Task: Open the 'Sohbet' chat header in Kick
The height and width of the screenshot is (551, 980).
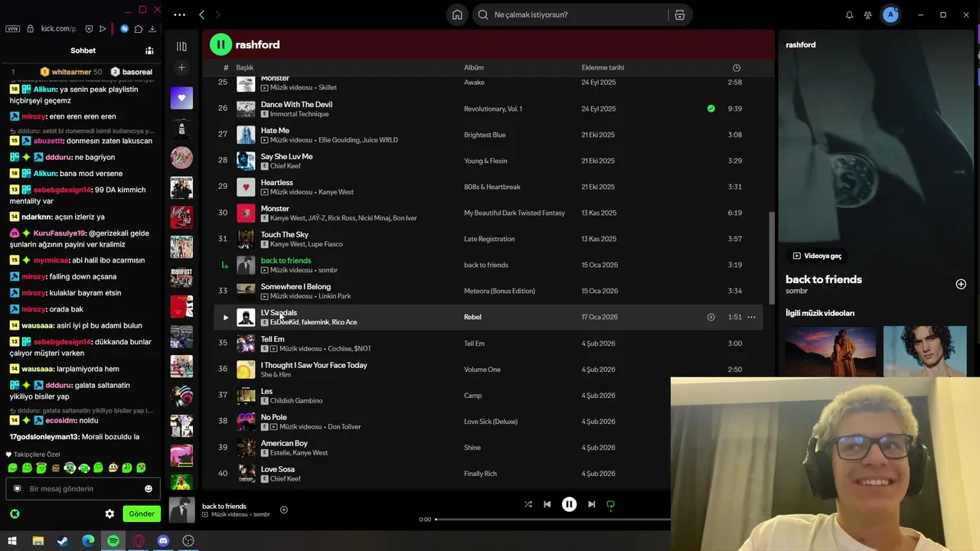Action: pos(83,51)
